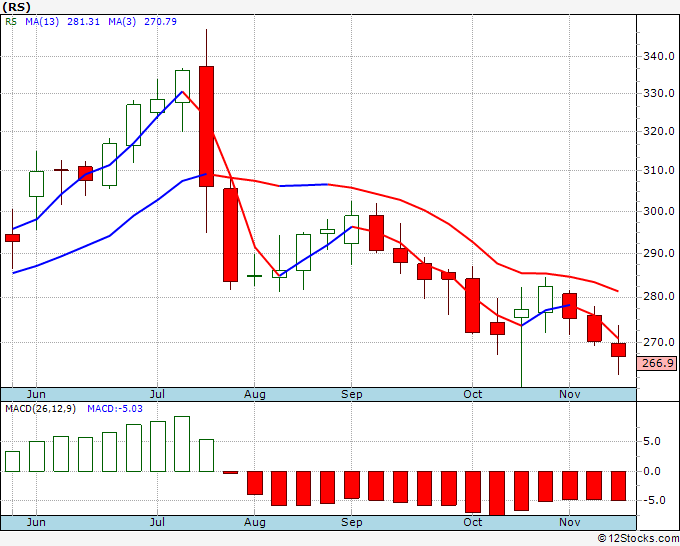Click Nov on the price chart timeline
This screenshot has height=546, width=680.
[x=569, y=394]
